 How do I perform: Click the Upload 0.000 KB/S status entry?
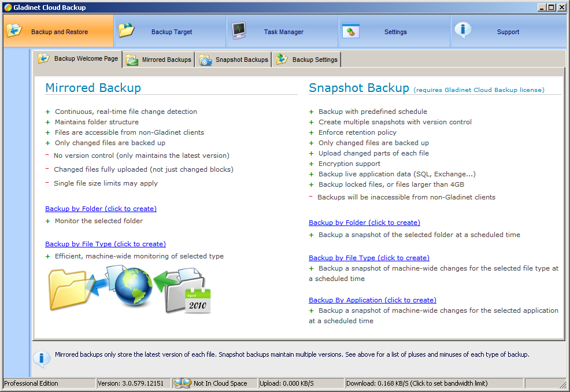click(301, 383)
